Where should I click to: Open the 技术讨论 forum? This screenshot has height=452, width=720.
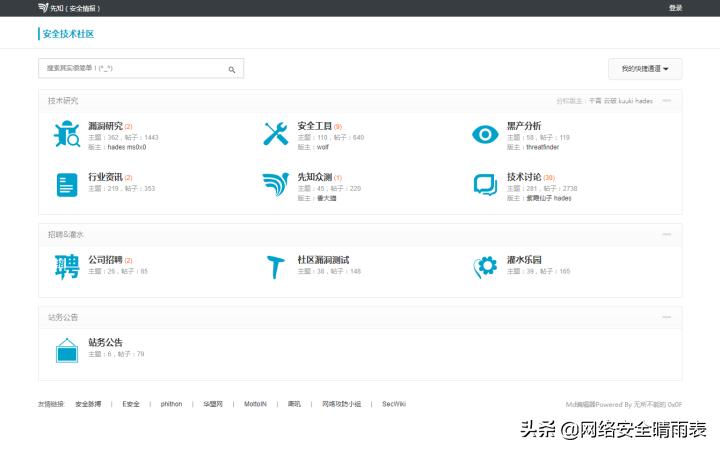524,177
